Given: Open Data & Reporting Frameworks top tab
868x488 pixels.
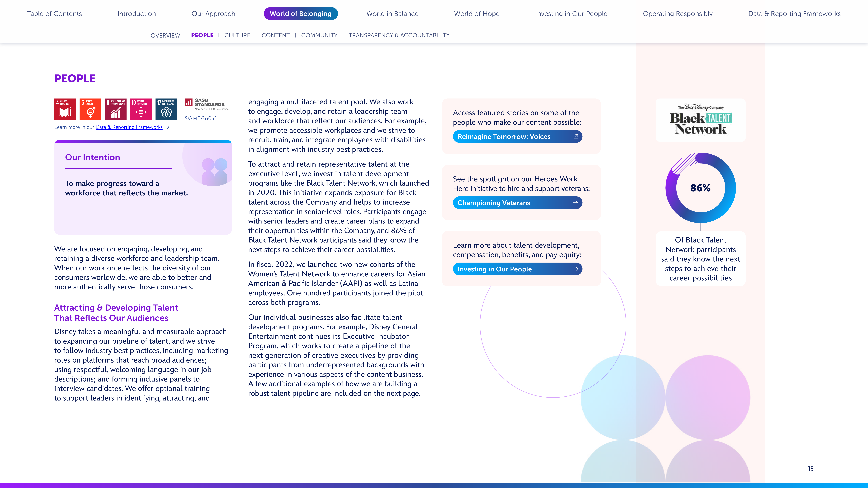Looking at the screenshot, I should pos(795,14).
